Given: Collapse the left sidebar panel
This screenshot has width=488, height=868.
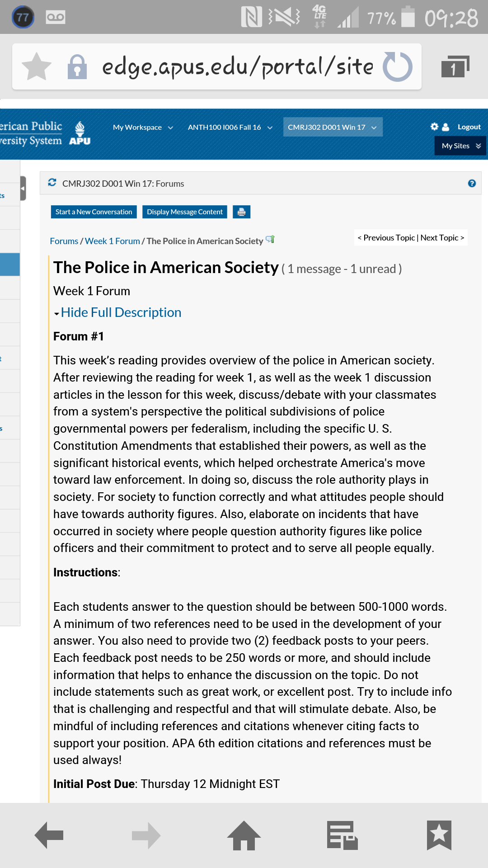Looking at the screenshot, I should (x=23, y=188).
